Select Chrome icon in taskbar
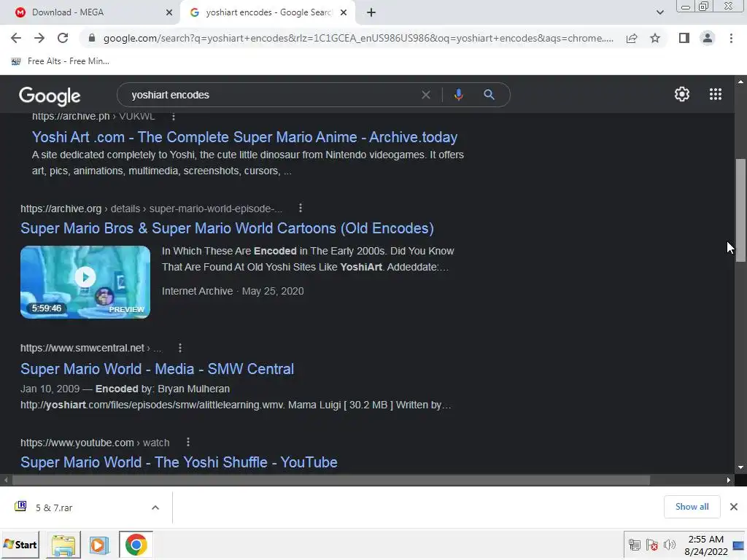 pyautogui.click(x=136, y=545)
